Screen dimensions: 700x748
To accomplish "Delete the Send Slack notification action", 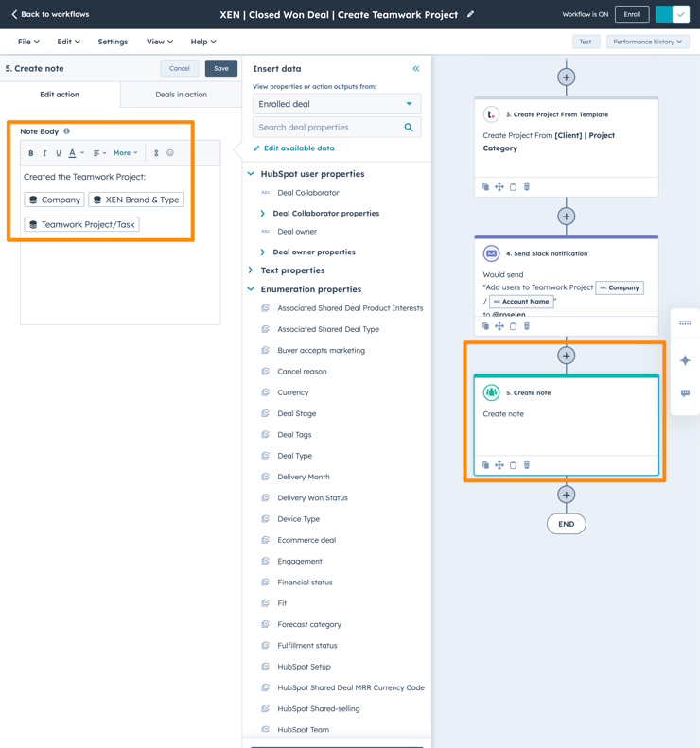I will coord(527,326).
